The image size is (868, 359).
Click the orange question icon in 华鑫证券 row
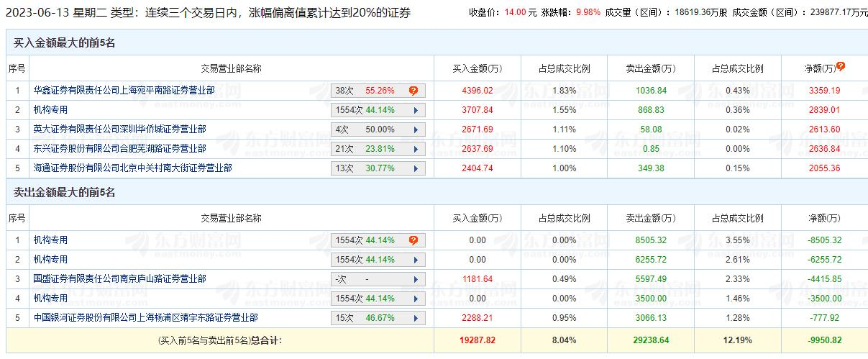tap(414, 91)
